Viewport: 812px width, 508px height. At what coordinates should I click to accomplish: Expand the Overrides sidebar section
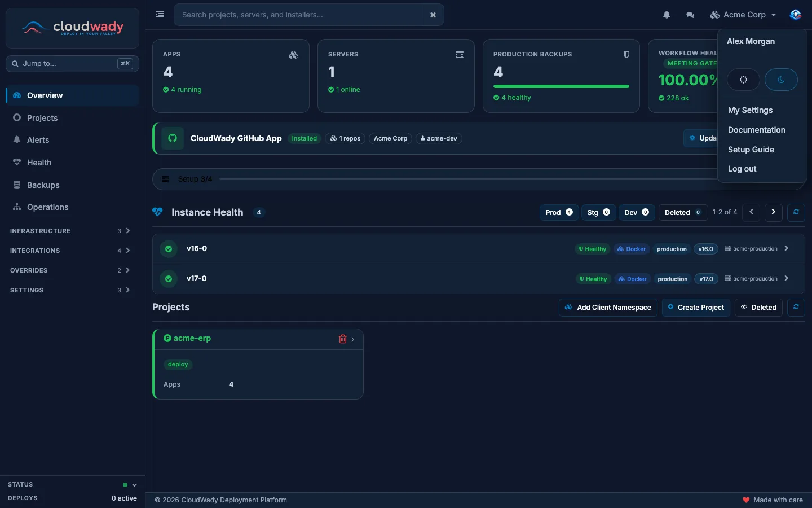coord(70,270)
